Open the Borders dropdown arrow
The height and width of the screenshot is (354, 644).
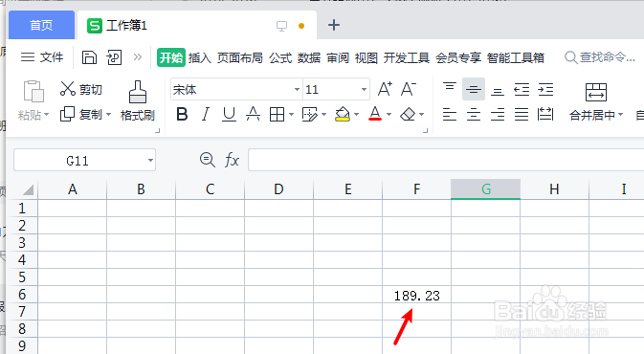pos(291,114)
